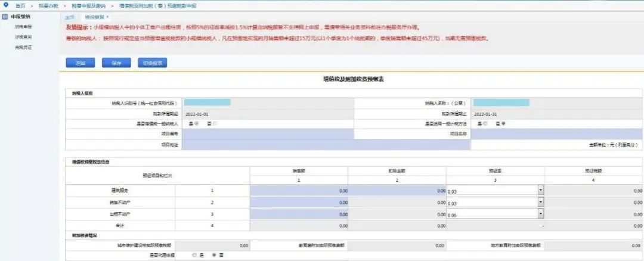
Task: Select 涉税查询 in the left sidebar
Action: (23, 37)
